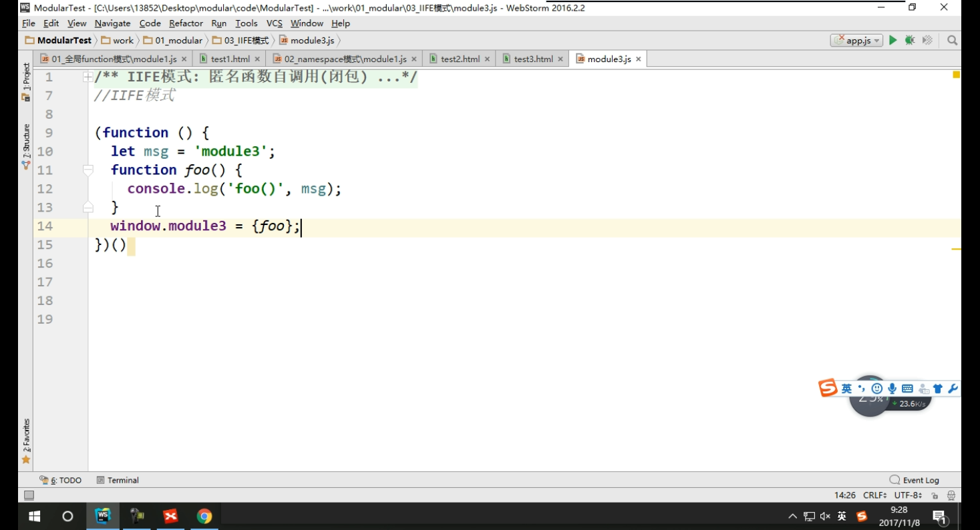Open Sogou soft keyboard icon
Screen dimensions: 980x530
(x=907, y=388)
